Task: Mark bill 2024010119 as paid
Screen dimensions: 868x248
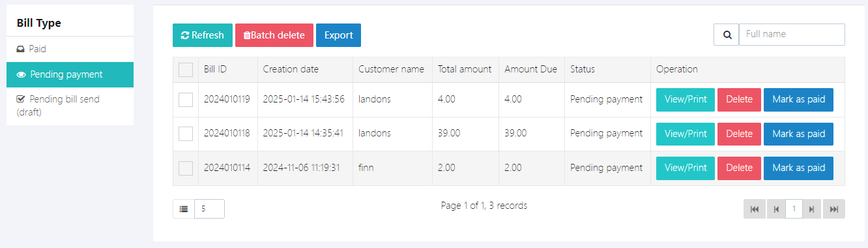Action: click(798, 100)
